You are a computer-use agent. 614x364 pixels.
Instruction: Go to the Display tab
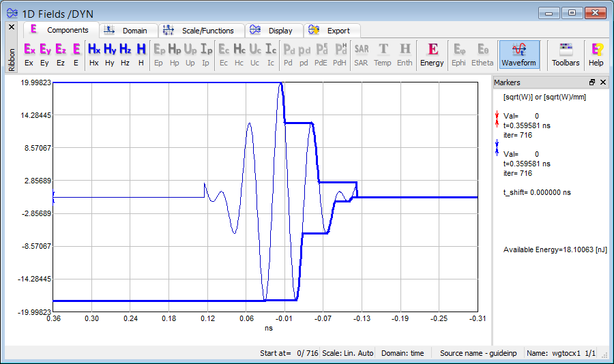(273, 31)
